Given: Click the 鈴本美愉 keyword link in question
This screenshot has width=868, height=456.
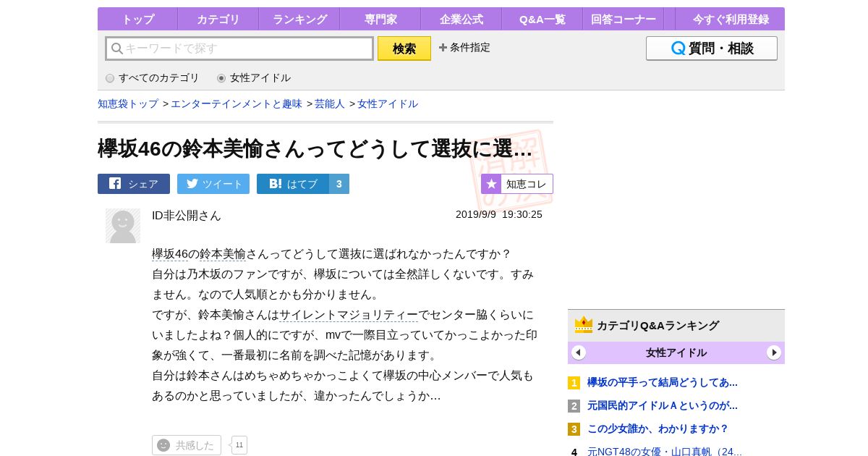Looking at the screenshot, I should [x=223, y=254].
